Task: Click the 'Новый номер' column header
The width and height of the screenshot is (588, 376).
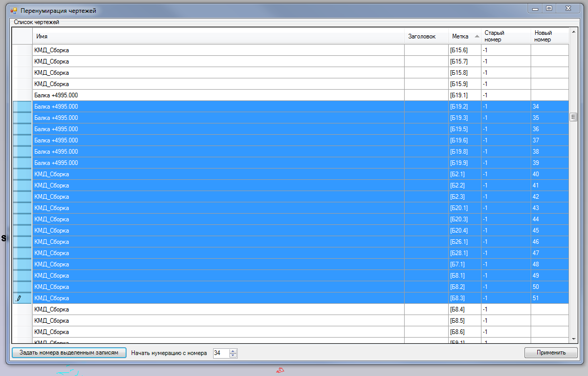Action: [549, 36]
